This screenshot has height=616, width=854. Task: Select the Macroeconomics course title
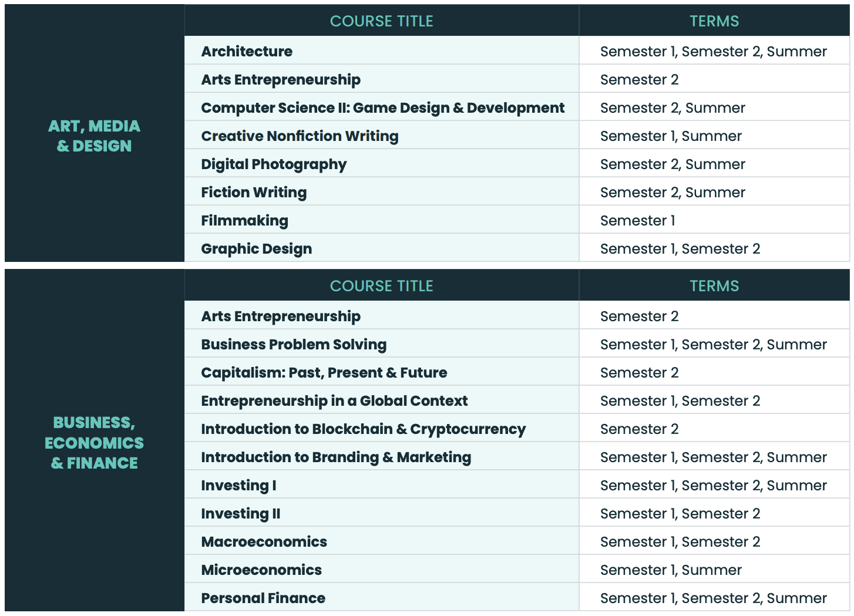click(264, 542)
